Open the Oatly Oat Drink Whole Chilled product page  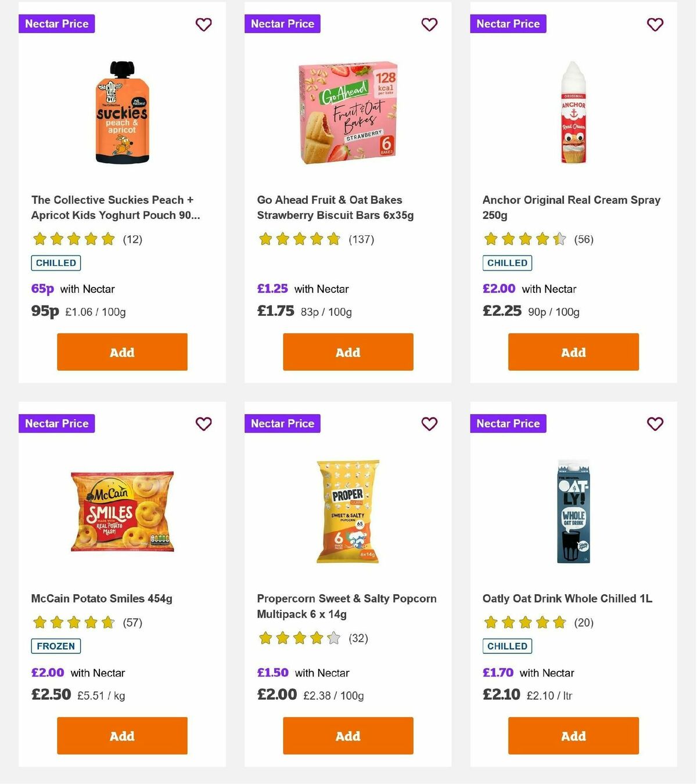tap(567, 598)
